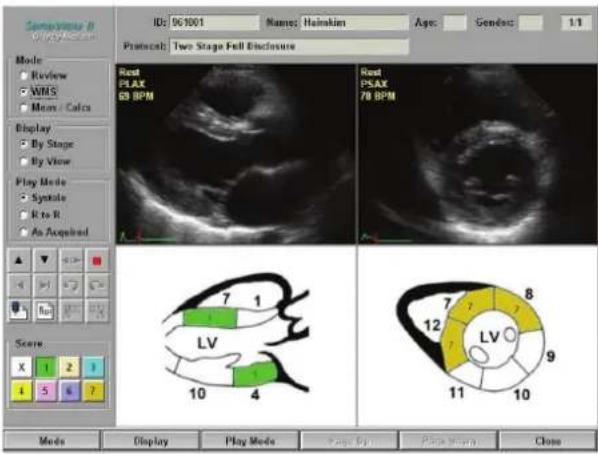This screenshot has height=454, width=598.
Task: Click the undo curved-arrow icon
Action: coord(71,285)
